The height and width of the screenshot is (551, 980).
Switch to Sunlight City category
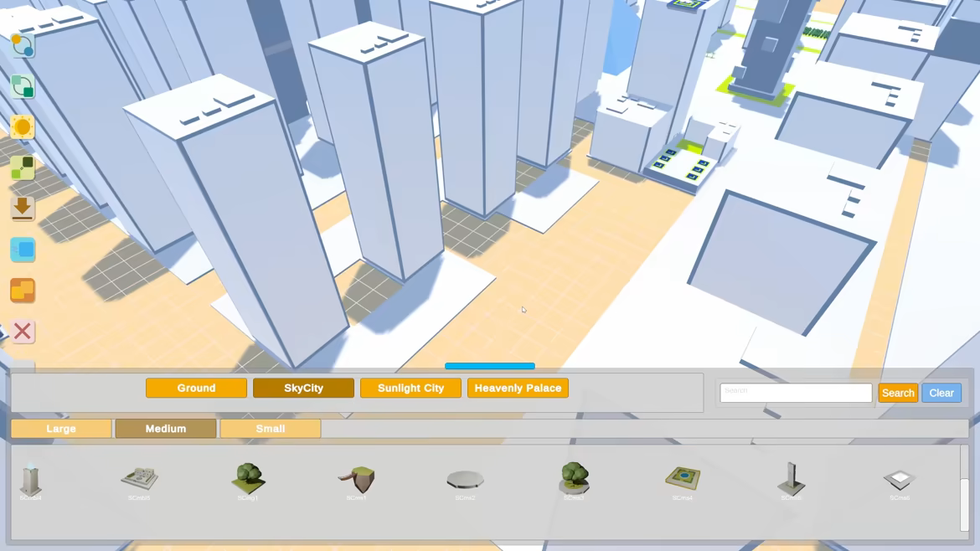[410, 388]
